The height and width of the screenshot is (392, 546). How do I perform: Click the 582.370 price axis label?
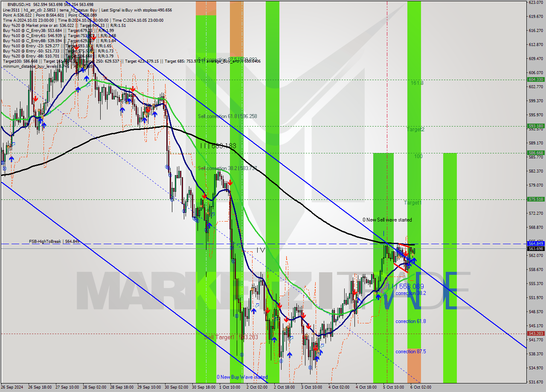pyautogui.click(x=536, y=171)
